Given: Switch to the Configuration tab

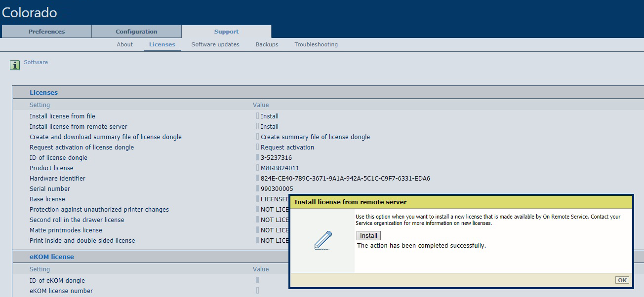Looking at the screenshot, I should [136, 32].
